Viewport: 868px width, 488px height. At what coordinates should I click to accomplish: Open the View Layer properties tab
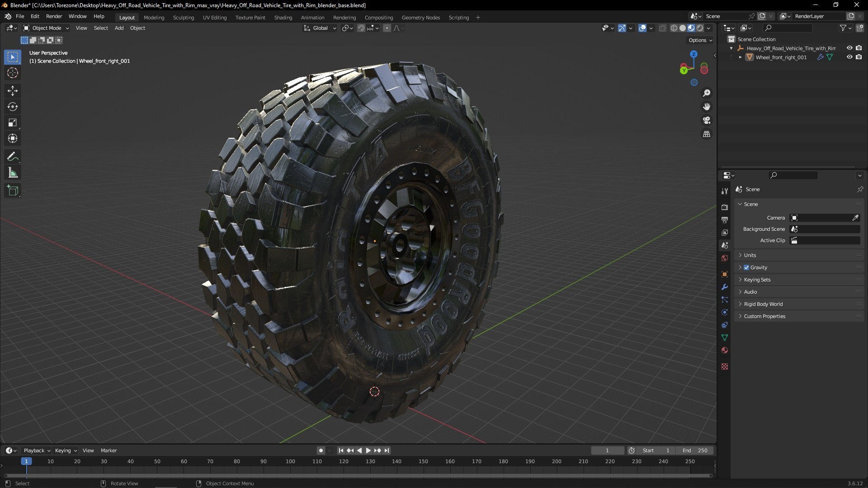coord(725,233)
